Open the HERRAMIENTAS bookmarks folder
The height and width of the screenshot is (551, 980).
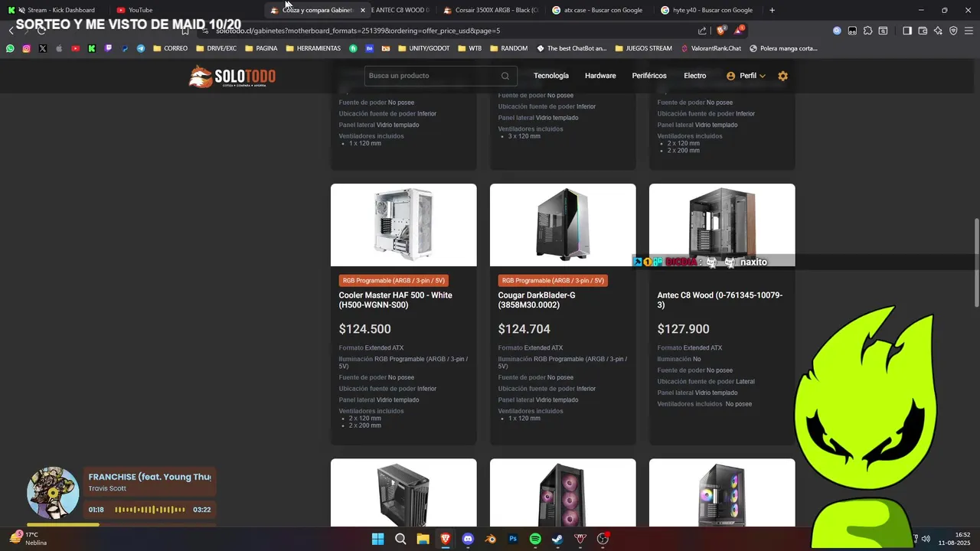click(x=313, y=48)
